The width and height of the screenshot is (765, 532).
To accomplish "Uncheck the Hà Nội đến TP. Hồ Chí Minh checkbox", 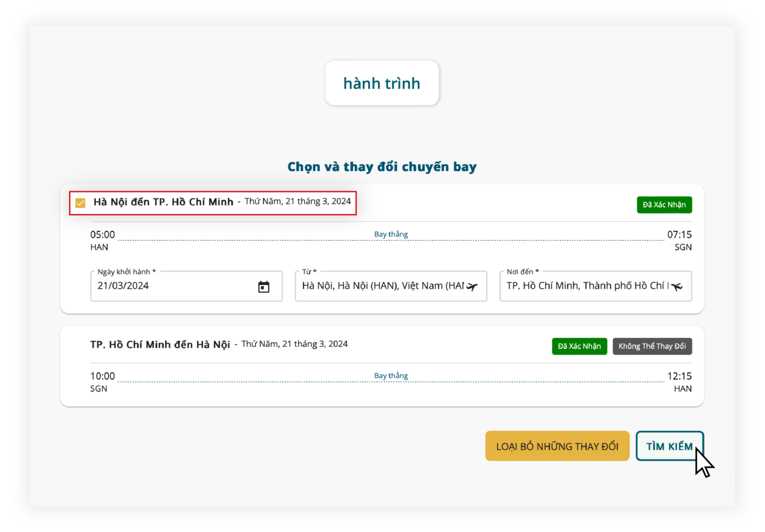I will tap(80, 202).
